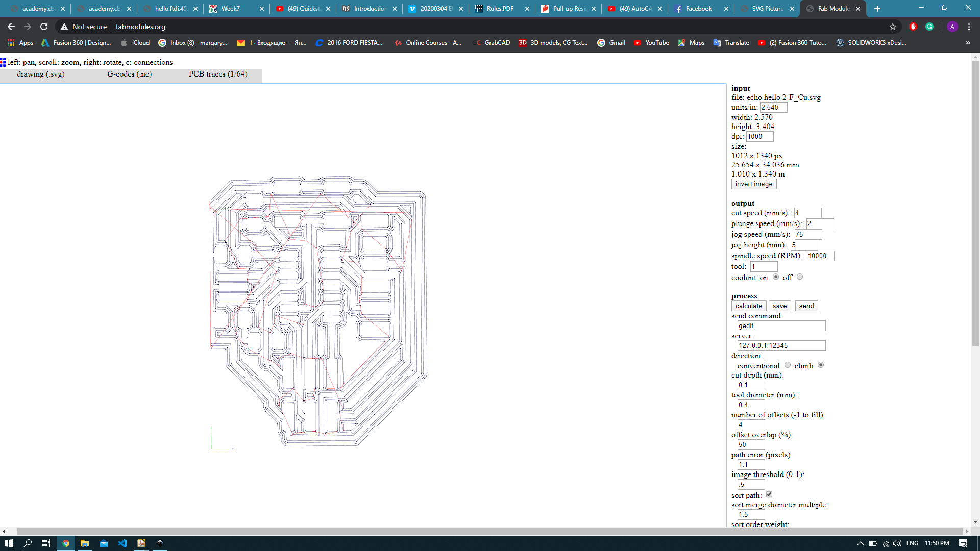The width and height of the screenshot is (980, 551).
Task: Switch to the Week7 tab
Action: (x=236, y=9)
